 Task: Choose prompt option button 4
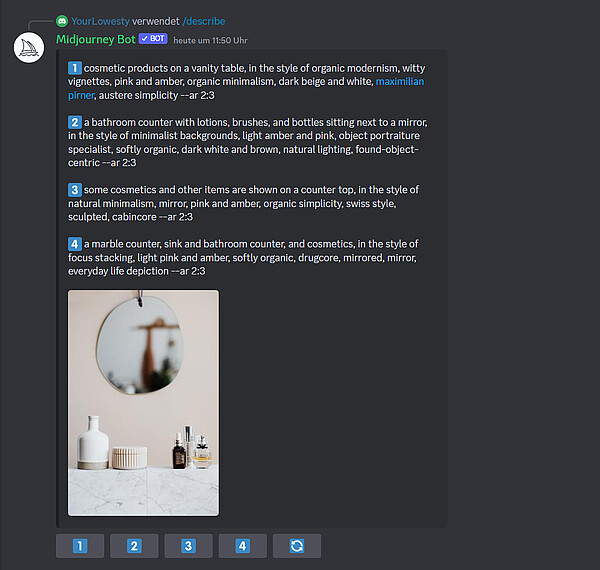click(x=243, y=546)
